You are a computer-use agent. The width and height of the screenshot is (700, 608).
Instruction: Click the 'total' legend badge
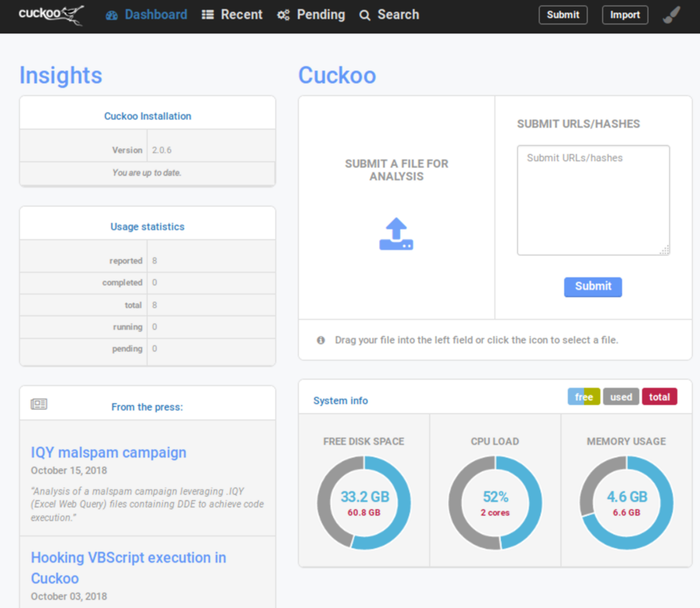coord(659,397)
